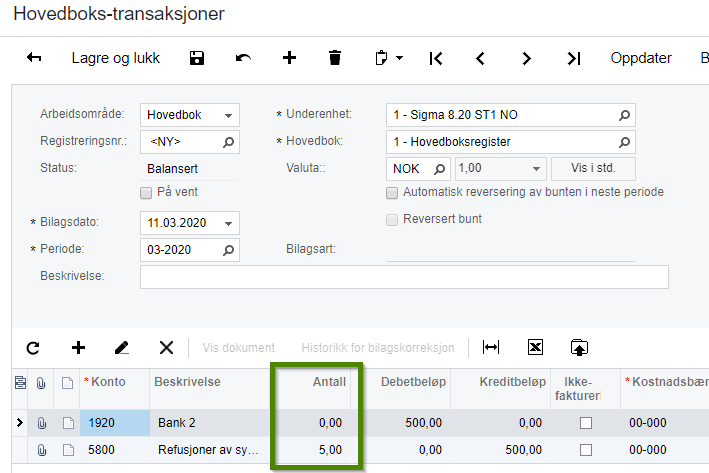Undo changes with curved arrow icon
709x473 pixels.
[243, 58]
